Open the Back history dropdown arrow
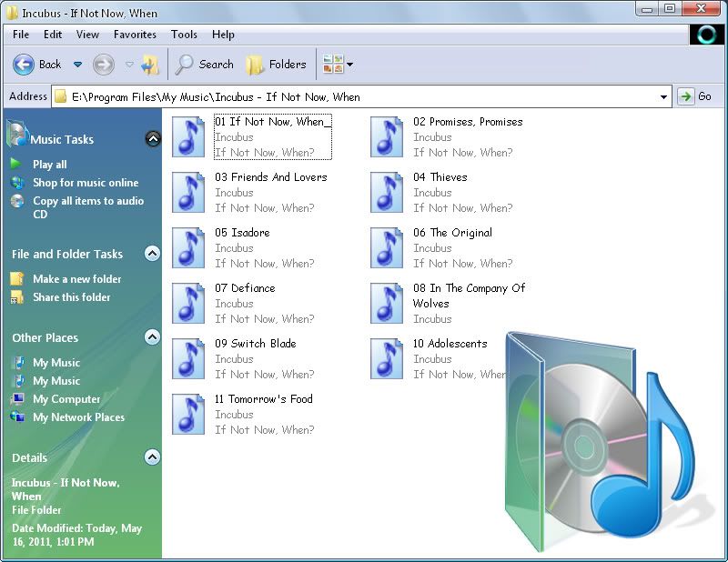Screen dimensions: 728x562 click(x=78, y=65)
